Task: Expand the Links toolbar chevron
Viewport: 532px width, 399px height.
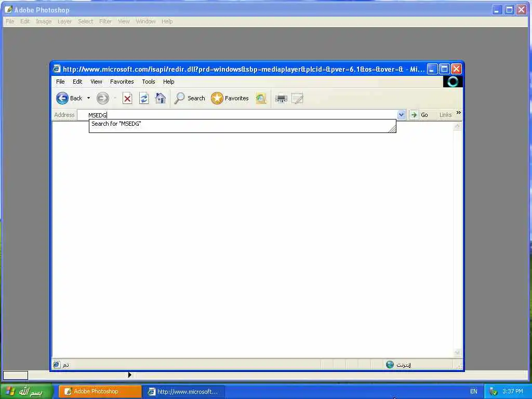Action: tap(458, 113)
